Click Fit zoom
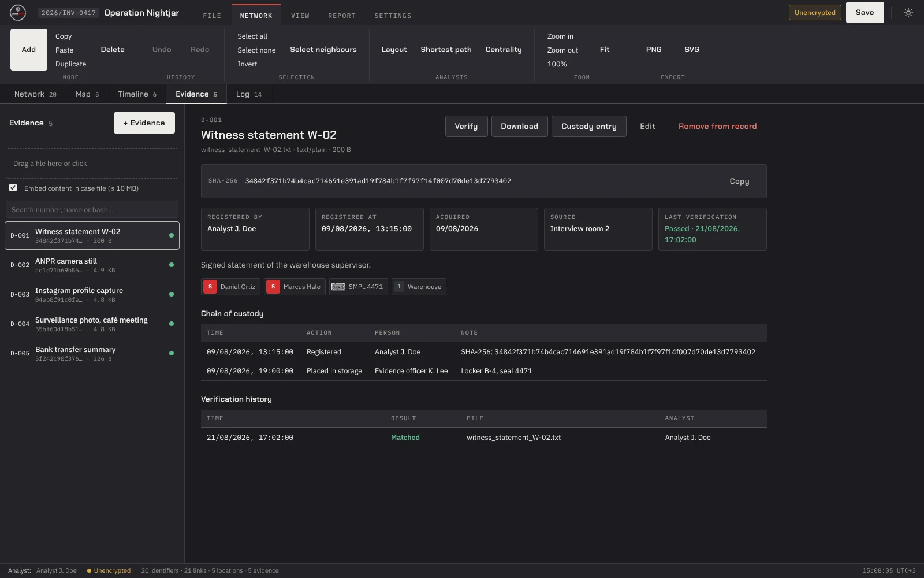This screenshot has height=578, width=924. [x=605, y=50]
